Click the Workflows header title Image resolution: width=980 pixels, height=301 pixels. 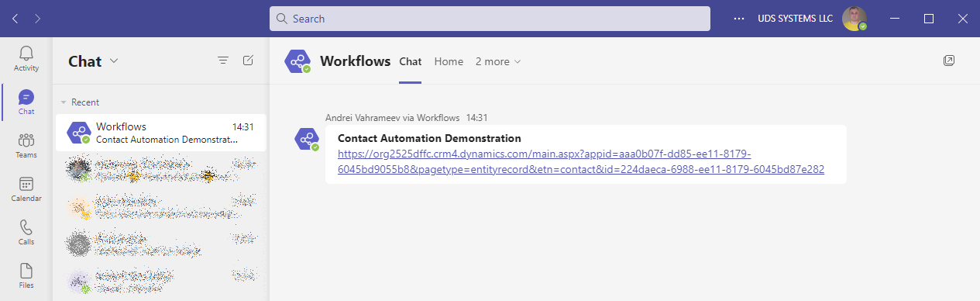[355, 61]
